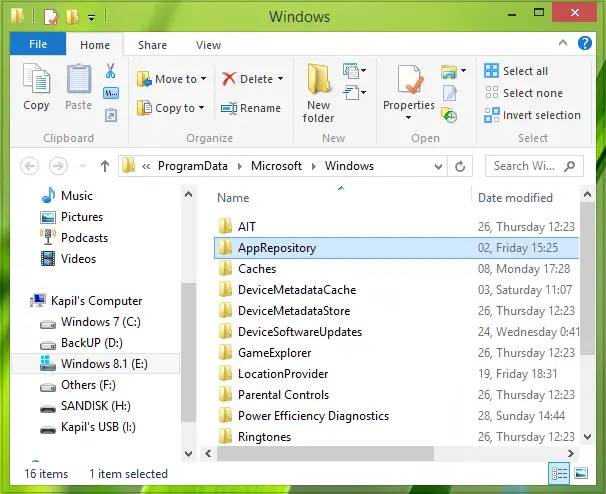Switch to the Home ribbon tab
The height and width of the screenshot is (494, 606).
click(95, 45)
